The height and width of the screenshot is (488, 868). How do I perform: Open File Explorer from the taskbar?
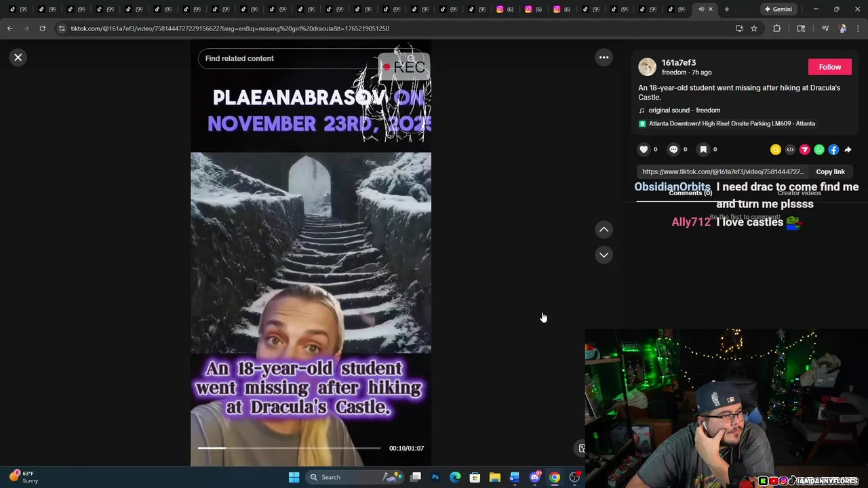click(495, 477)
